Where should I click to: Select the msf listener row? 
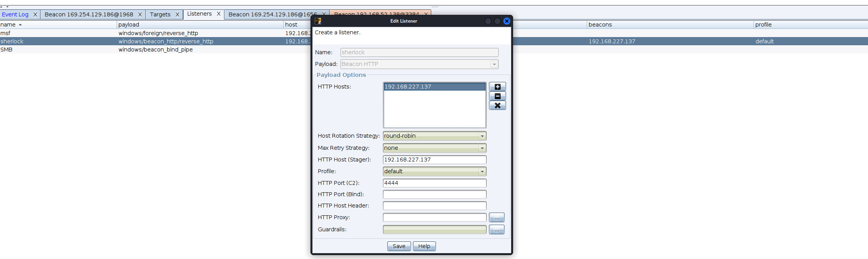[58, 33]
